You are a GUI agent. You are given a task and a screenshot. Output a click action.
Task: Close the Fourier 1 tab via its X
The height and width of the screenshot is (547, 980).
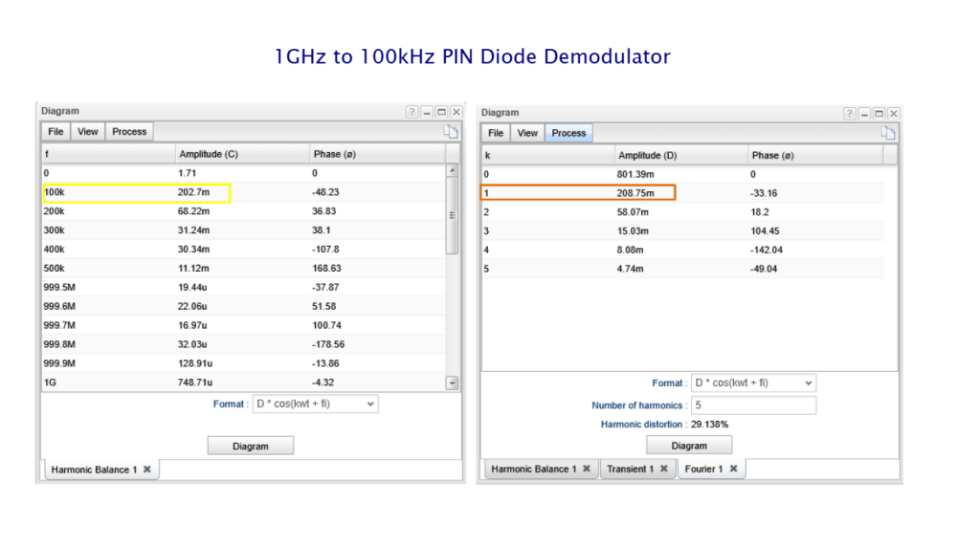(733, 469)
